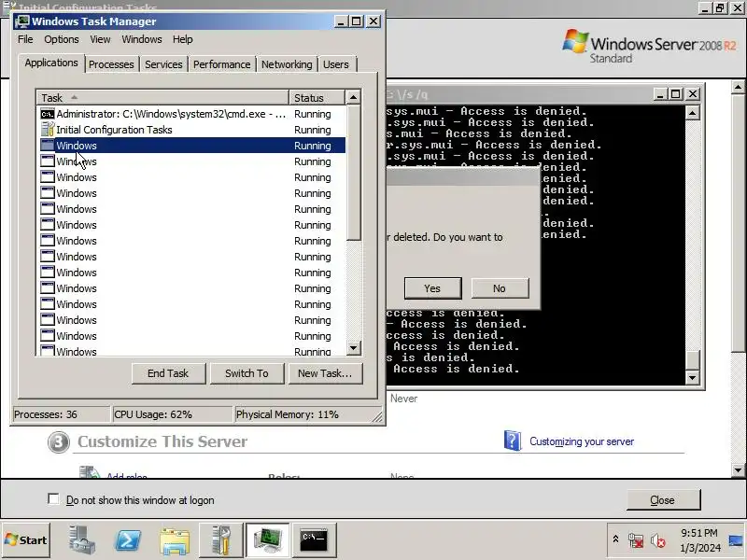Click command prompt scroll up arrow

pyautogui.click(x=692, y=113)
